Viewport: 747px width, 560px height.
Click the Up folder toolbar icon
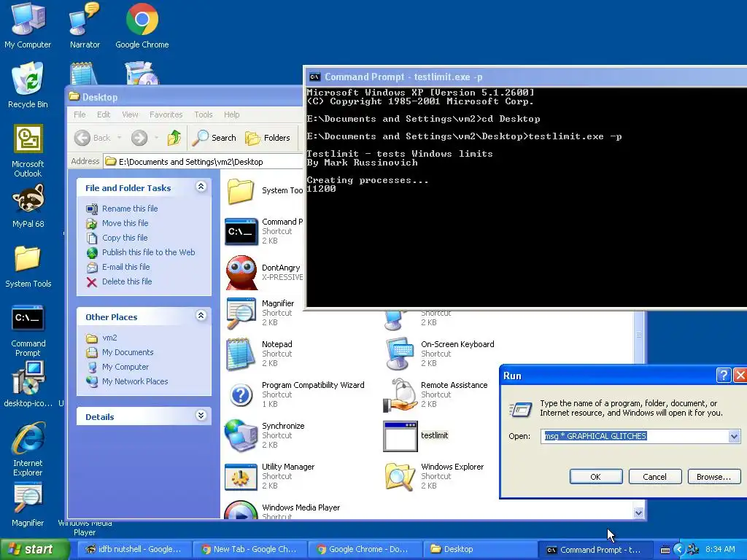[x=174, y=138]
